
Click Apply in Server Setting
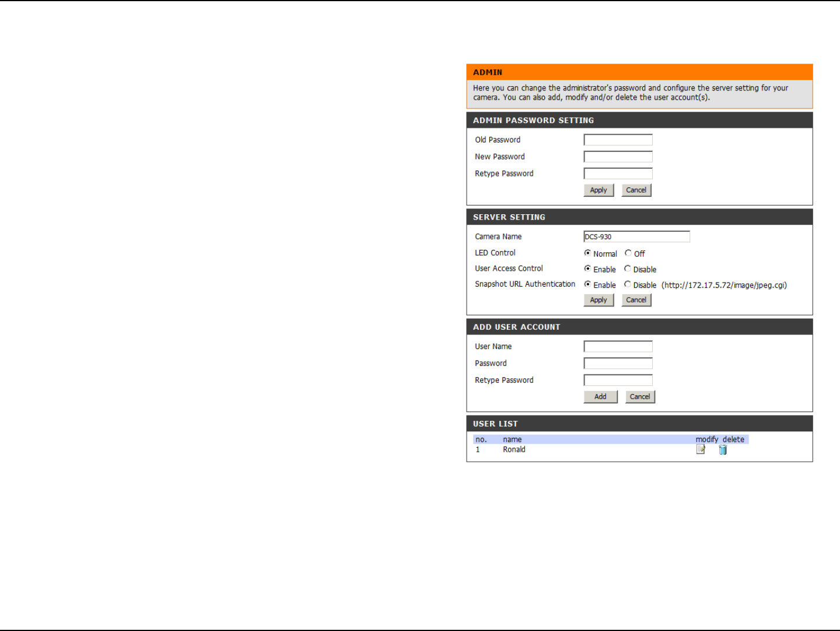point(598,300)
